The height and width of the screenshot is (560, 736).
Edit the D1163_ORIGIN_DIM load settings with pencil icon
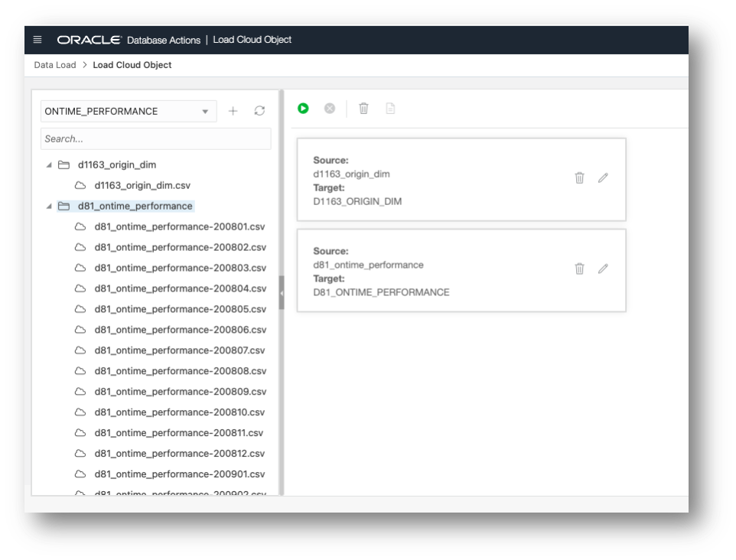(603, 177)
